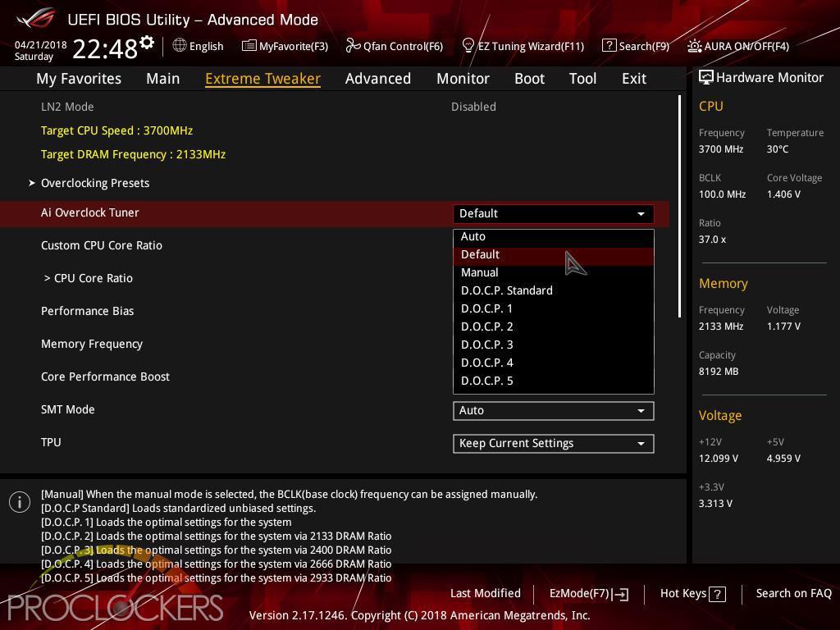
Task: Click the ROG logo in the header
Action: tap(35, 19)
